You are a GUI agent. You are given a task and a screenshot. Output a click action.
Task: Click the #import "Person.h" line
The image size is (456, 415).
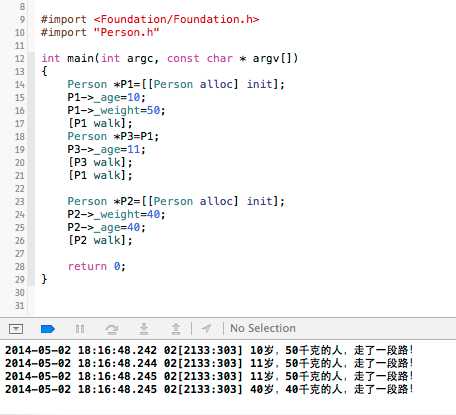(x=100, y=33)
